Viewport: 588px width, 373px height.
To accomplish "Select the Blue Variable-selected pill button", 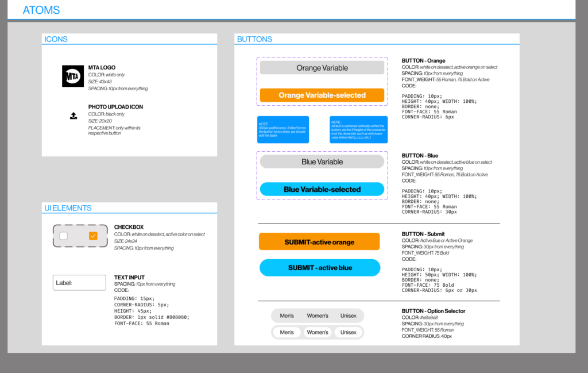I will [x=322, y=189].
